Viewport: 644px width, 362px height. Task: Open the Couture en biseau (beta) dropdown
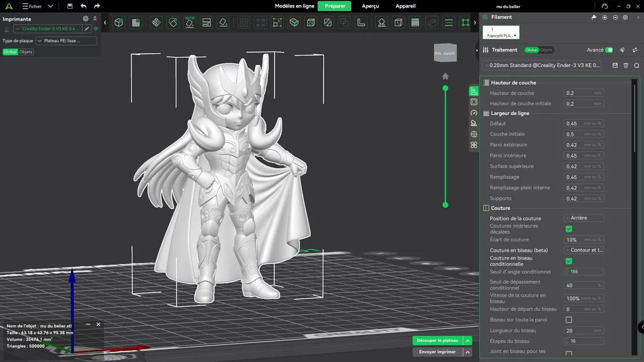tap(584, 250)
